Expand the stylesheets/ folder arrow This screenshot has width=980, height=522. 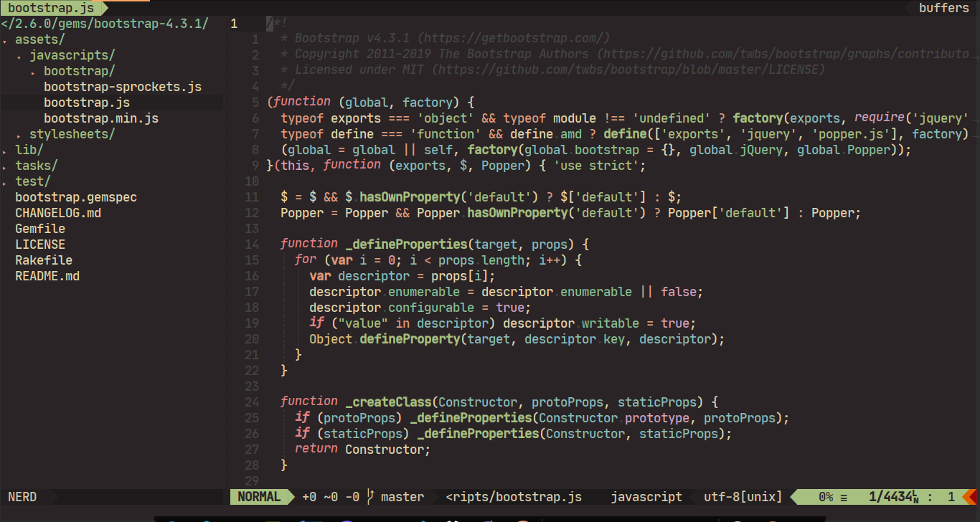(x=19, y=135)
